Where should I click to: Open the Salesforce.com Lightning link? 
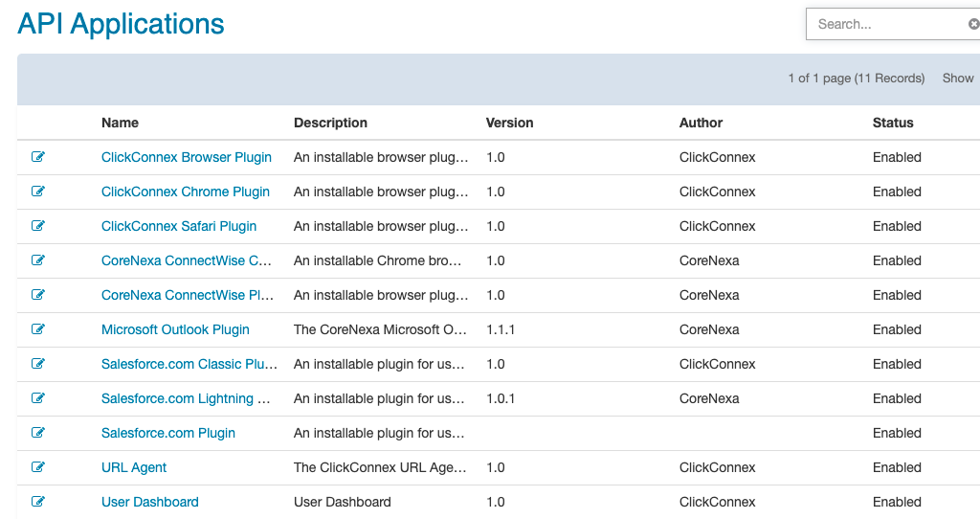coord(186,398)
